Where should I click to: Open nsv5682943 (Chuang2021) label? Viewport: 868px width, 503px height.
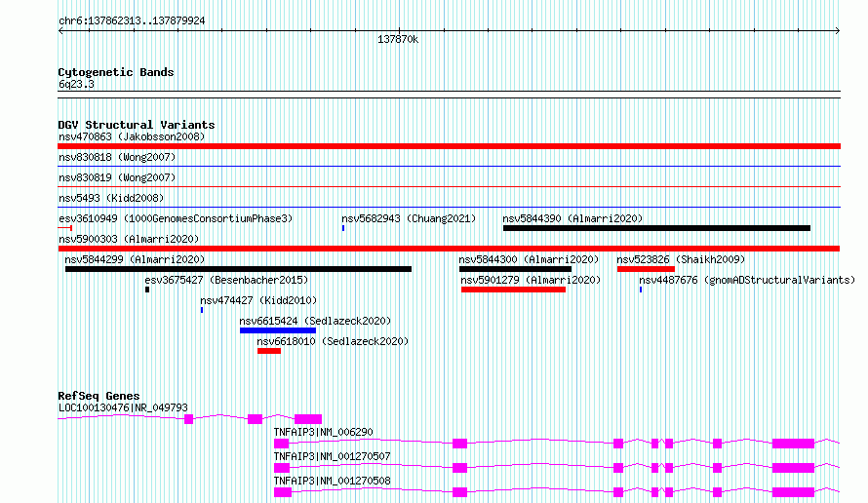(409, 218)
